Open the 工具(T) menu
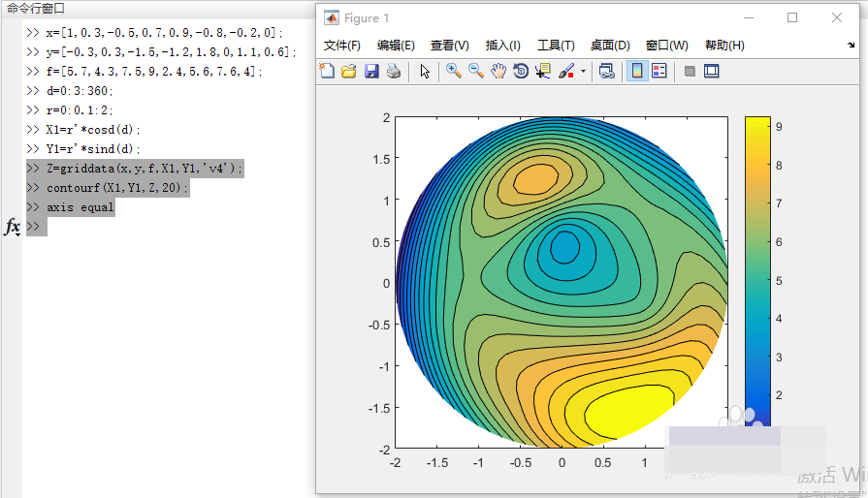 click(556, 46)
